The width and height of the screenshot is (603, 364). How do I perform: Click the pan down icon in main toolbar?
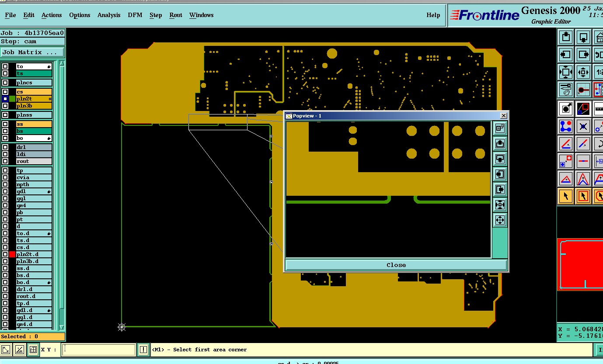pos(583,37)
